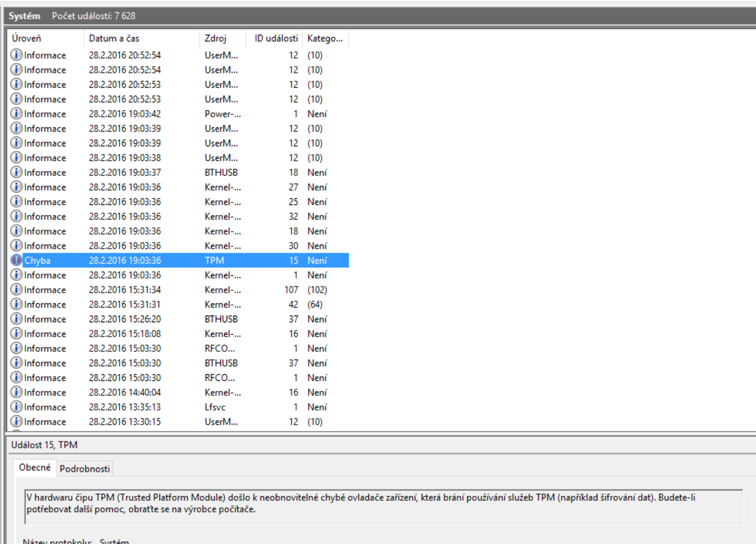The width and height of the screenshot is (756, 544).
Task: Click the info icon of the 13:35:13 Lfsvc row
Action: 16,407
